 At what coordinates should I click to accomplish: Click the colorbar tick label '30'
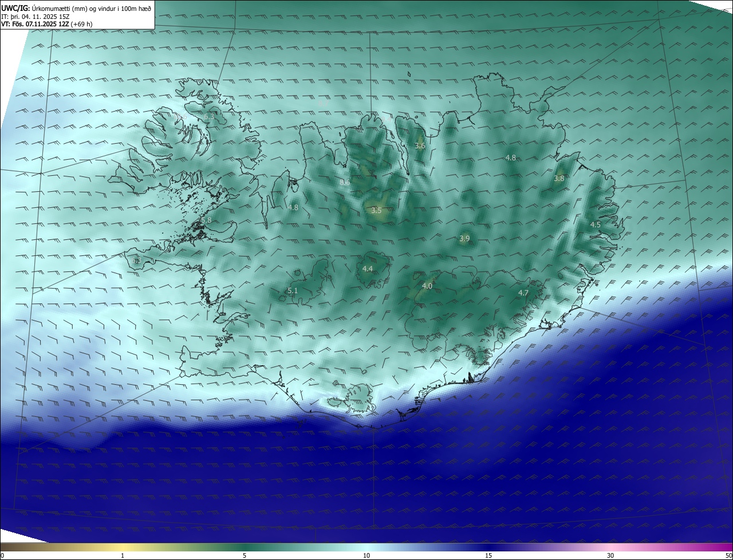pos(610,555)
